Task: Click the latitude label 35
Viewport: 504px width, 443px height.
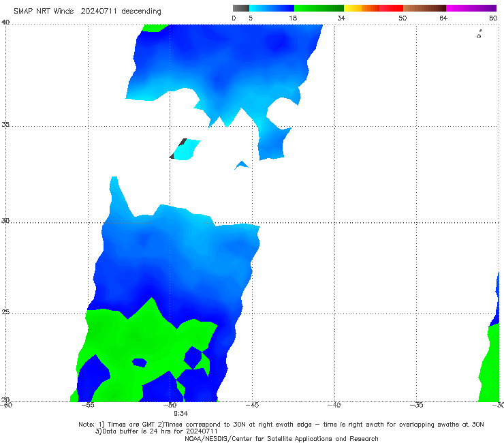Action: click(5, 124)
